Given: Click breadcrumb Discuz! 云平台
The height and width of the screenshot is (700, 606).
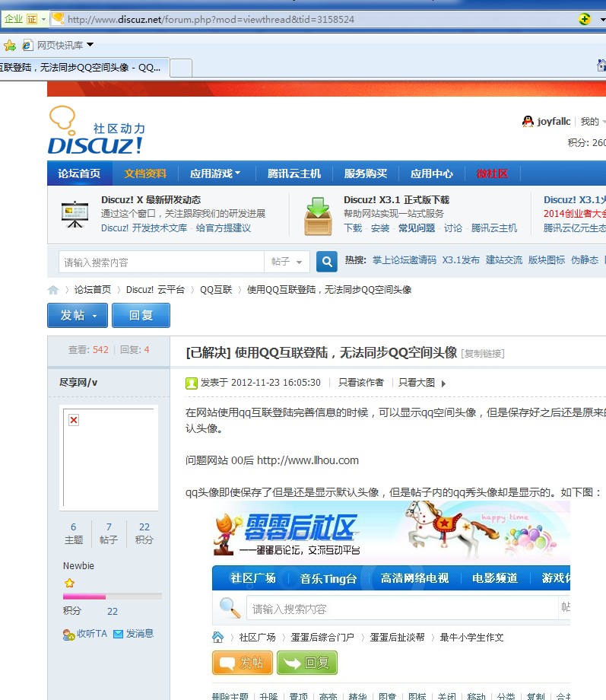Looking at the screenshot, I should tap(155, 290).
